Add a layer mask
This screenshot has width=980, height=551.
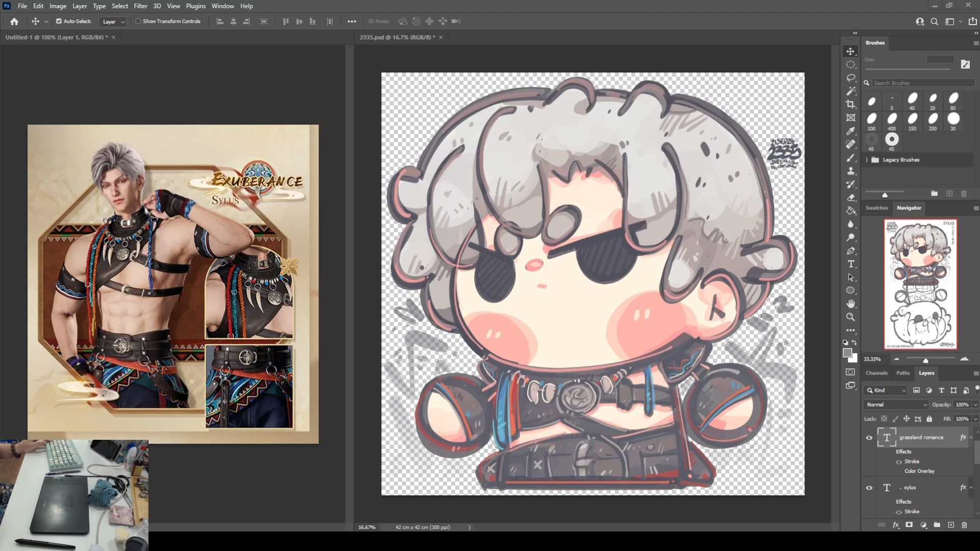tap(909, 524)
